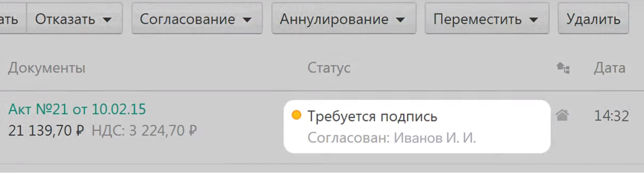Image resolution: width=644 pixels, height=173 pixels.
Task: Open the Согласование dropdown menu
Action: [197, 19]
